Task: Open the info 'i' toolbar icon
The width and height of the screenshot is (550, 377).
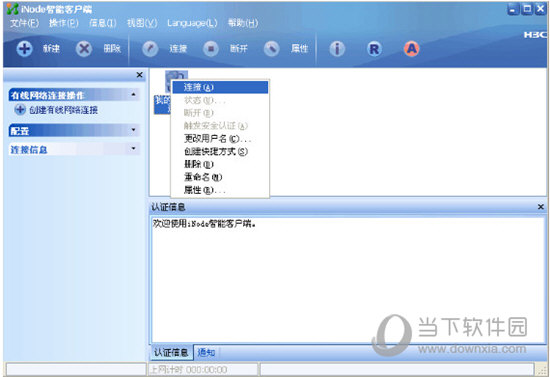Action: point(337,49)
